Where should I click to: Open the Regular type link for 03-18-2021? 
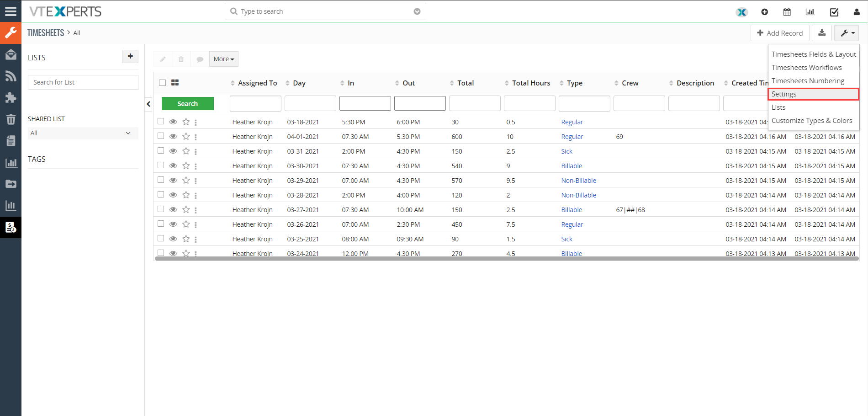coord(572,122)
